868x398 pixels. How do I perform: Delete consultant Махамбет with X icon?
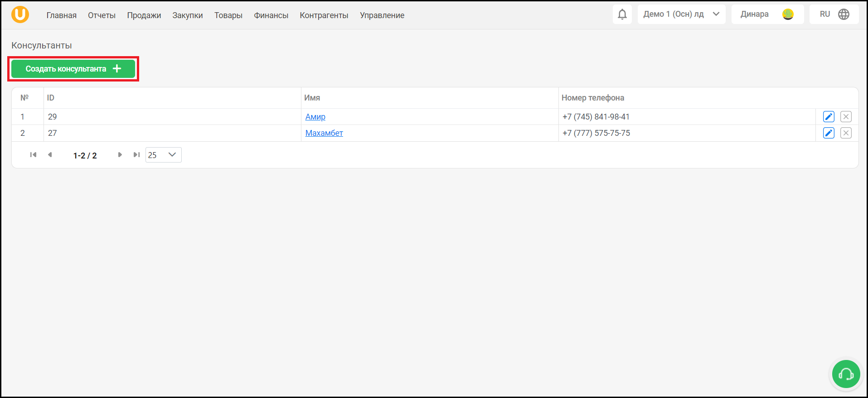846,133
